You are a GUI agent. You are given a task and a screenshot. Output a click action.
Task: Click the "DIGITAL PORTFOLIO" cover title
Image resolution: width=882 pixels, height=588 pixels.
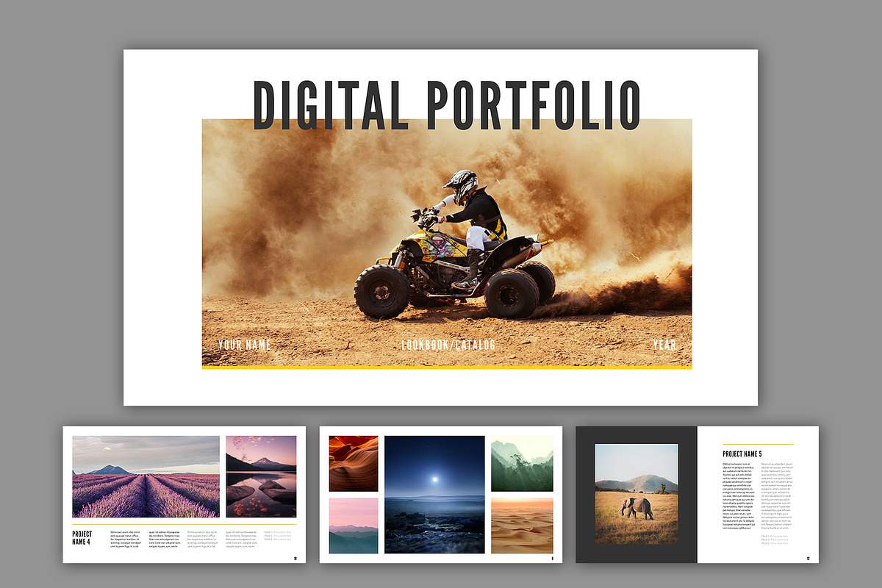pyautogui.click(x=447, y=105)
